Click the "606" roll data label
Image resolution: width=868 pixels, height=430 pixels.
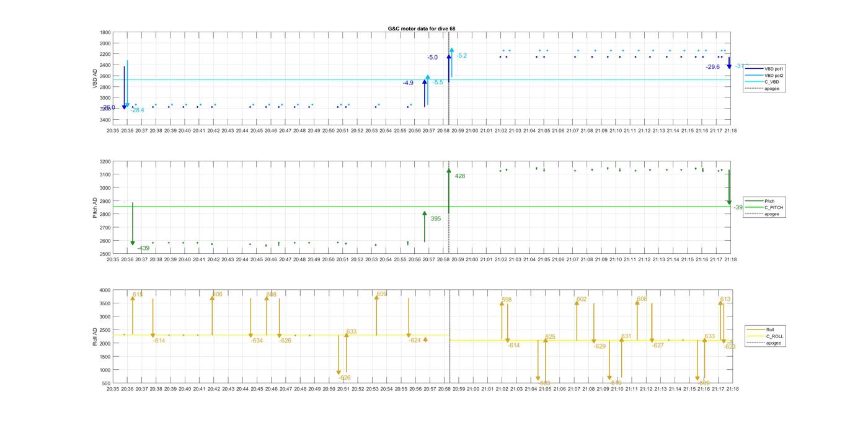pyautogui.click(x=217, y=295)
